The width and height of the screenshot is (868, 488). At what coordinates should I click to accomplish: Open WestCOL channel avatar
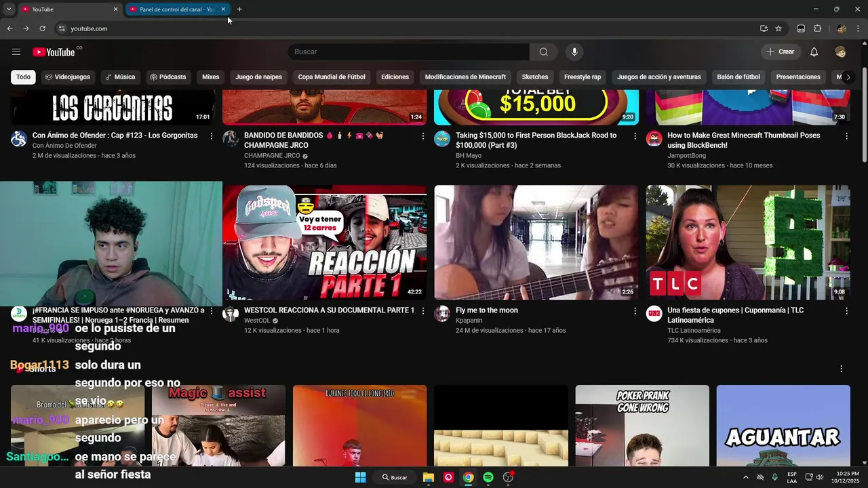tap(231, 314)
